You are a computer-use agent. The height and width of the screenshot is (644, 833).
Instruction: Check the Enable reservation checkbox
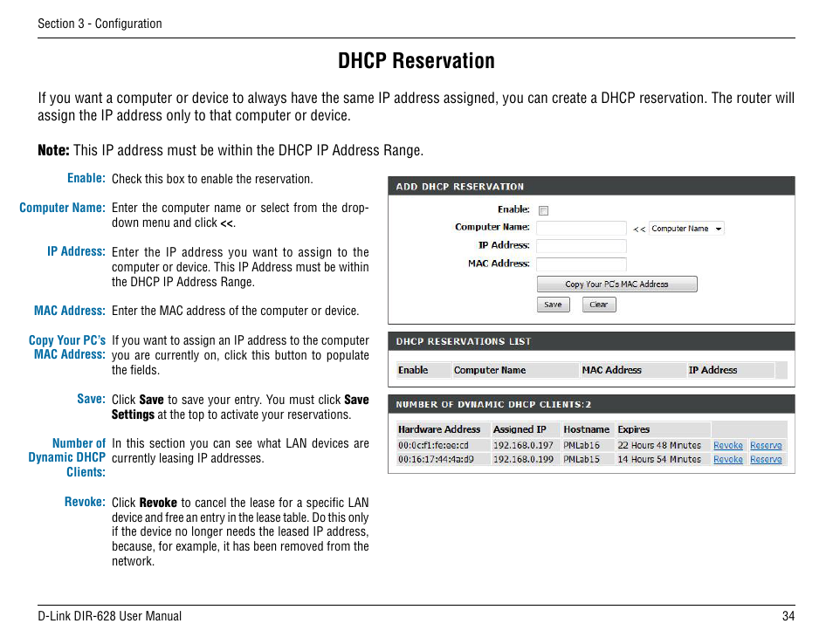pos(543,211)
